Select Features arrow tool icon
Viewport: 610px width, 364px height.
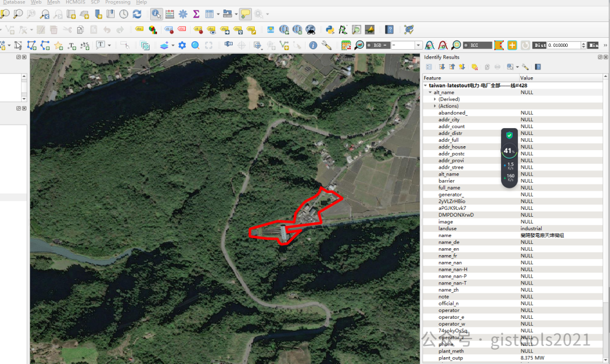pos(18,46)
